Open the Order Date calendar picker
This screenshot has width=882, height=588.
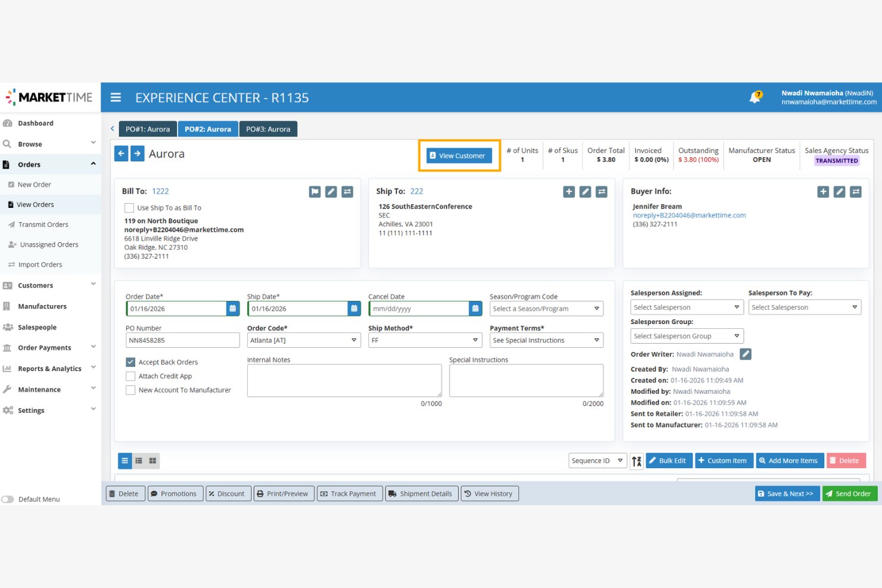pyautogui.click(x=232, y=308)
